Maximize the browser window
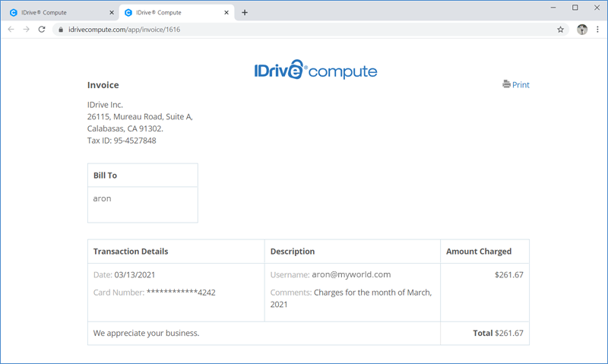 click(x=575, y=8)
